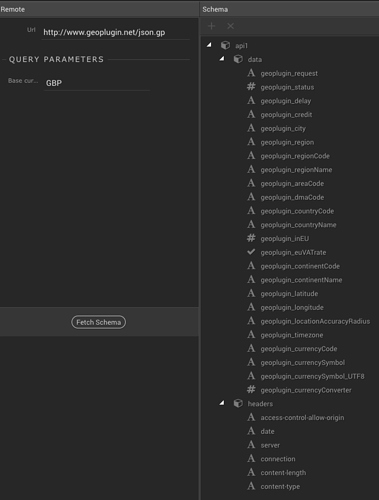Click the string type icon of date header
The width and height of the screenshot is (379, 500).
click(x=251, y=431)
